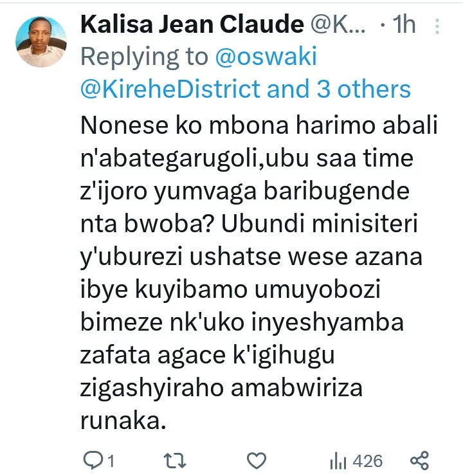Share the tweet via the share icon
The height and width of the screenshot is (476, 463).
[x=419, y=461]
